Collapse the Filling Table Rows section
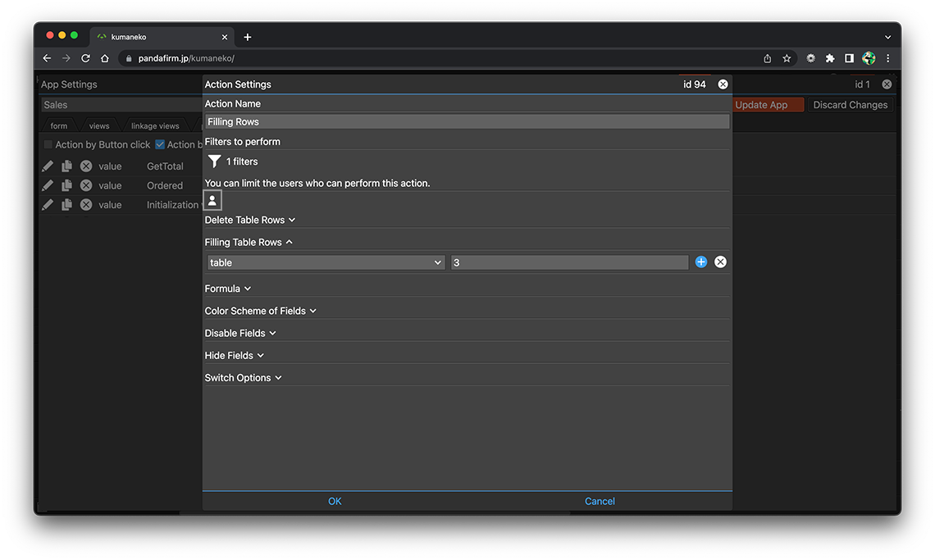 (249, 243)
